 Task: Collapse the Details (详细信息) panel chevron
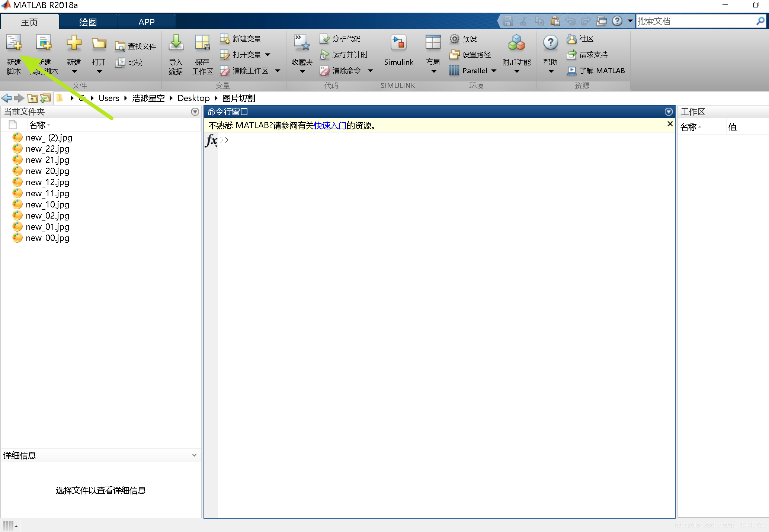click(x=194, y=455)
